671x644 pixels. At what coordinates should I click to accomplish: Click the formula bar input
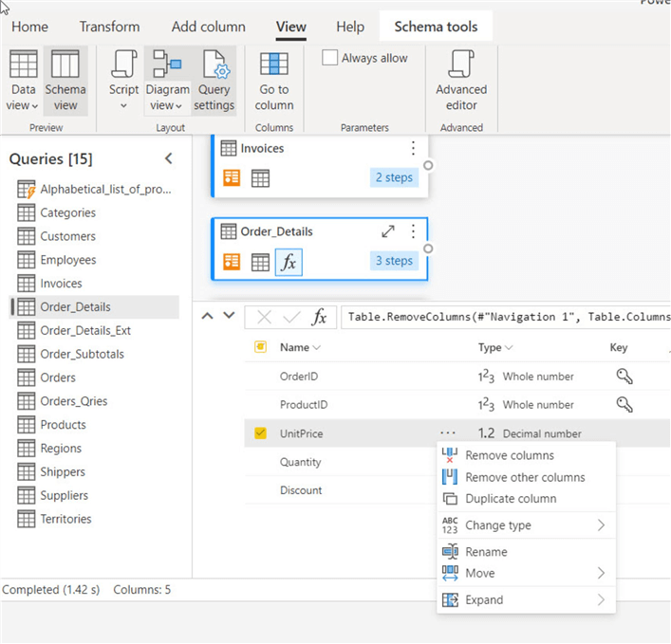[503, 317]
